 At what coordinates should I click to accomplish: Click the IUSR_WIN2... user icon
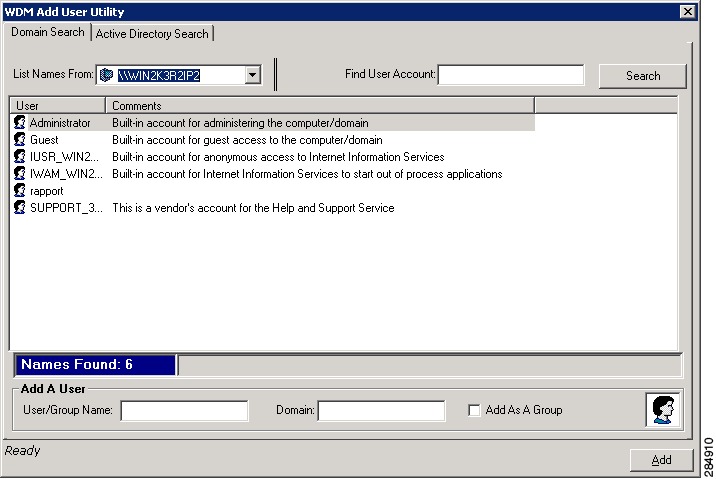tap(20, 157)
